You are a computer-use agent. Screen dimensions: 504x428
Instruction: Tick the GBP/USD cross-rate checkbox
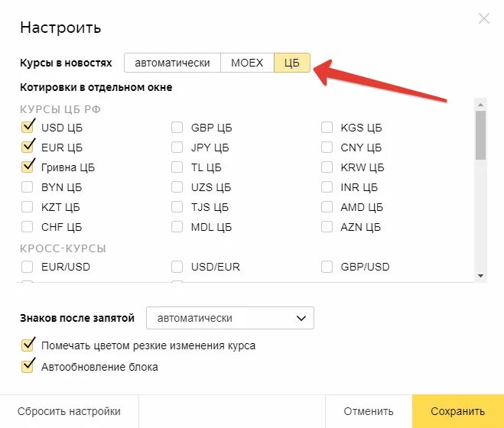coord(327,267)
